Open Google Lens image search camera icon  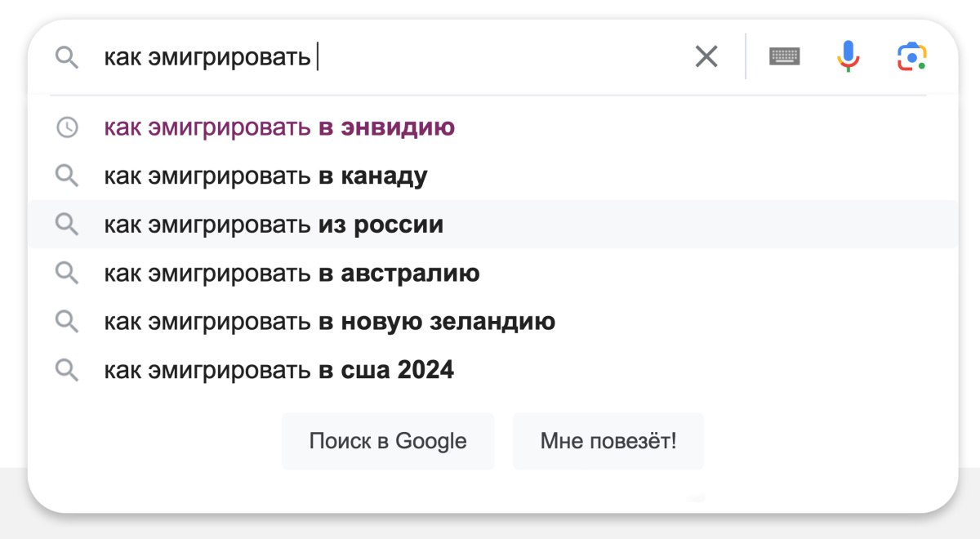click(x=911, y=56)
